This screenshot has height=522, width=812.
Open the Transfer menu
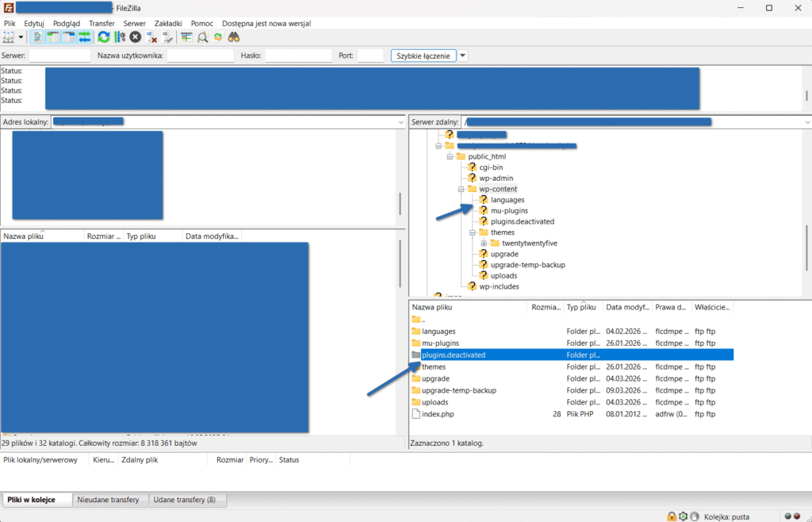101,23
